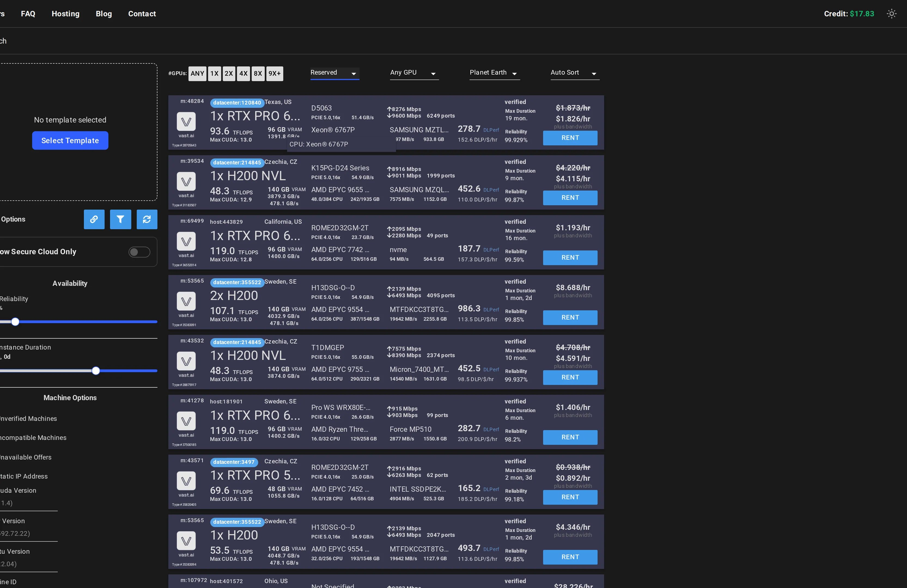Click the AMD EPYC 7742 CPU name
The image size is (907, 588).
tap(340, 250)
